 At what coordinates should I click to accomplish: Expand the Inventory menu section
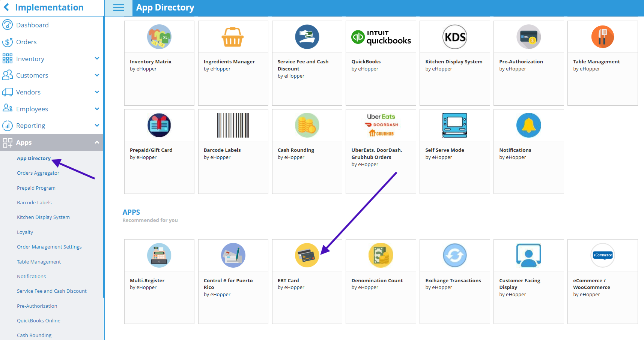(x=97, y=58)
